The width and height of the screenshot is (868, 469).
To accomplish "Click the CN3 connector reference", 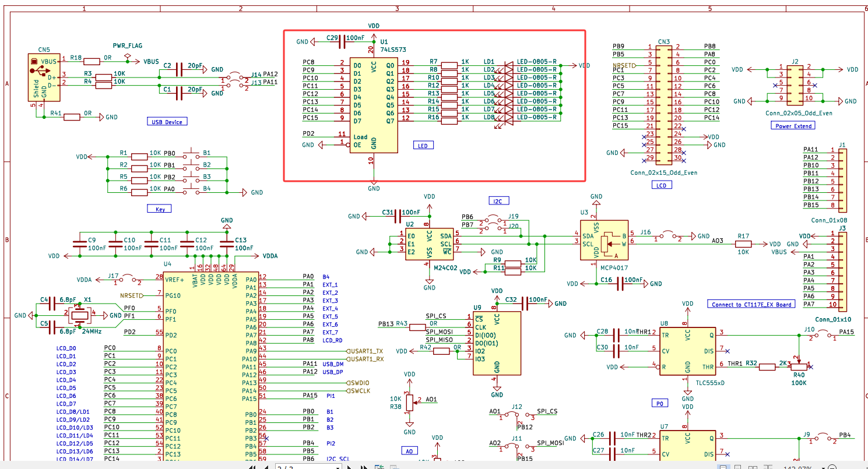I will [x=663, y=42].
